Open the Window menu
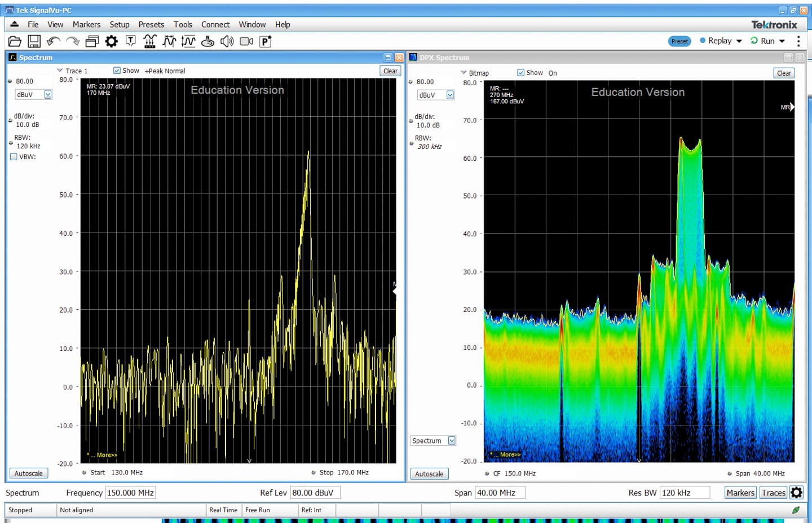 click(252, 24)
